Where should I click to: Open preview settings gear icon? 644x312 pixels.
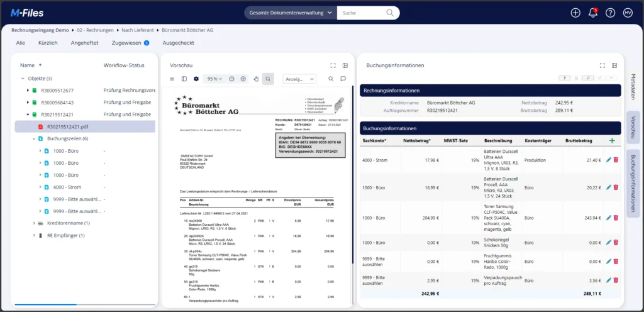(196, 79)
